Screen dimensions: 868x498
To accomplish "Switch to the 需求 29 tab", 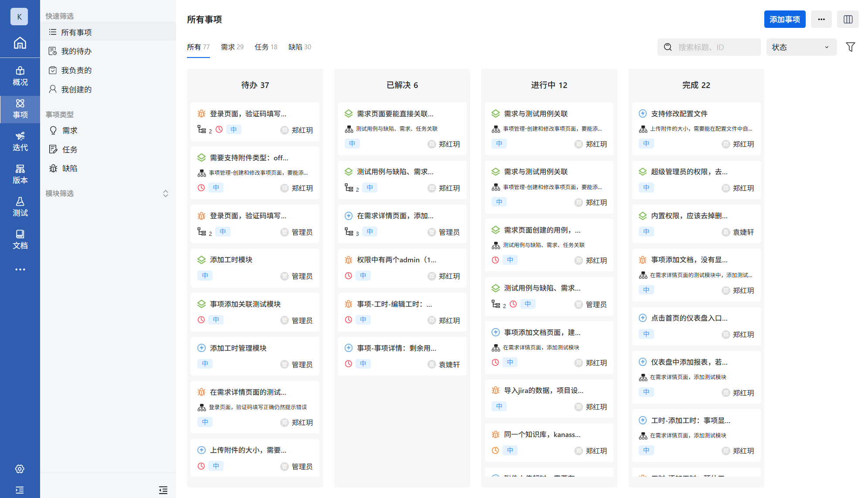I will pos(232,47).
